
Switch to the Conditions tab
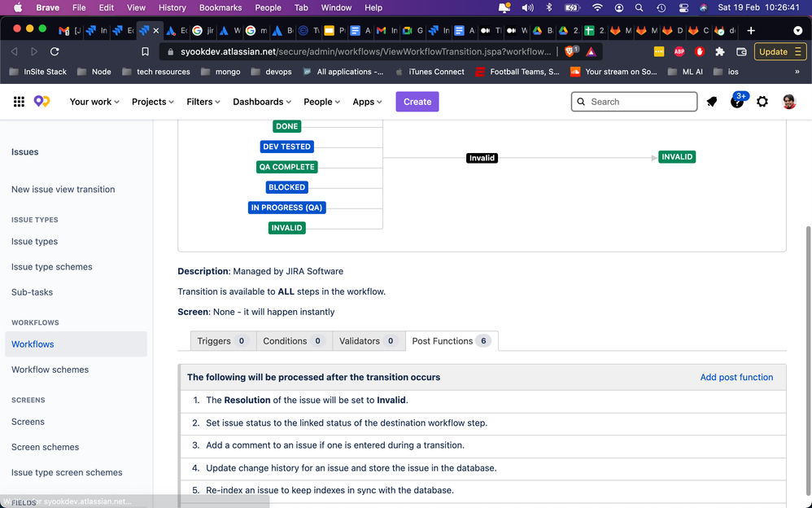[294, 341]
